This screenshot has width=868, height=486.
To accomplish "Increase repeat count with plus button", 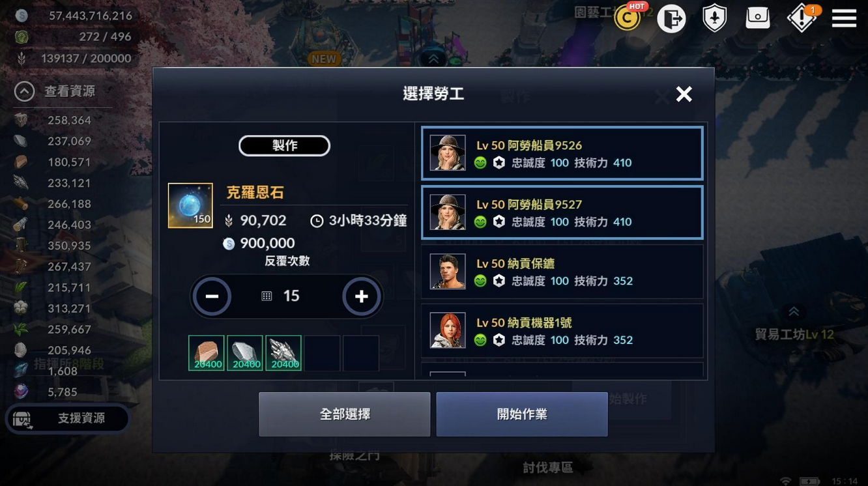I will point(362,296).
